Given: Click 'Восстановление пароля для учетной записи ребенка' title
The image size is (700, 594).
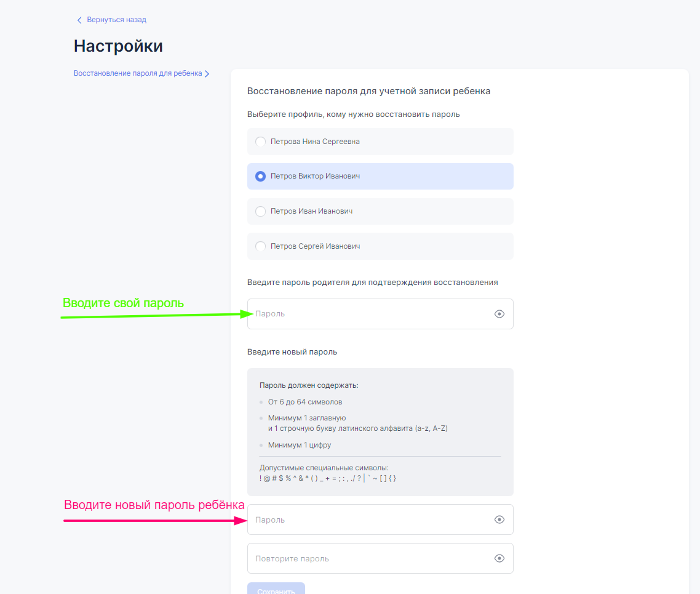Looking at the screenshot, I should click(368, 91).
